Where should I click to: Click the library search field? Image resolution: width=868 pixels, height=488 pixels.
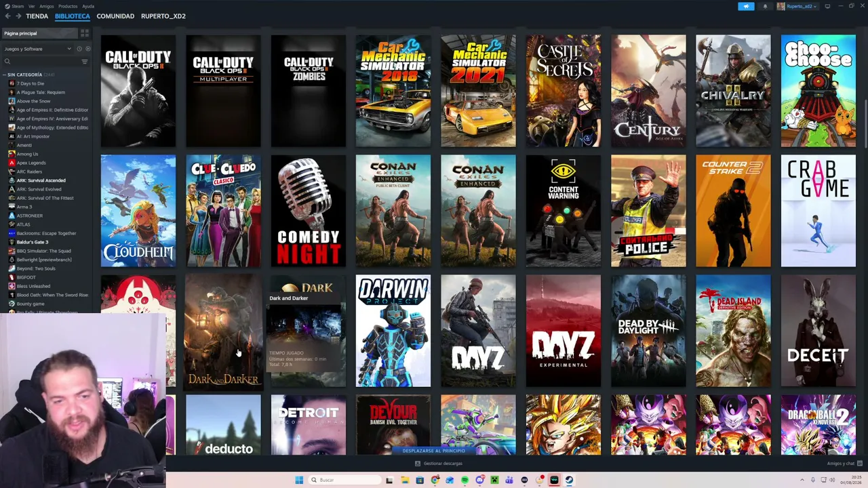coord(42,62)
